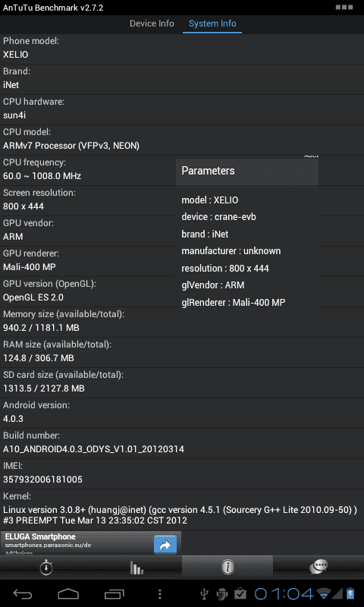
Task: Open the chat bubbles forum tab
Action: tap(318, 568)
